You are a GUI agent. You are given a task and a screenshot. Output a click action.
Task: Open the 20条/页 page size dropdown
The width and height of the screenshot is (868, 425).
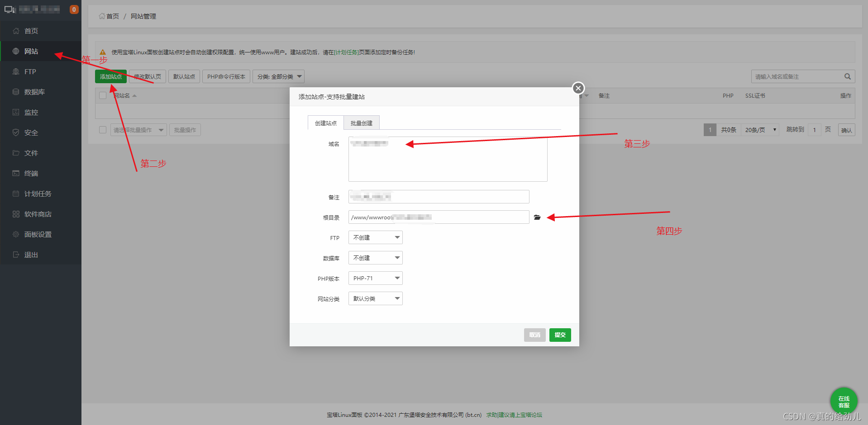tap(760, 130)
